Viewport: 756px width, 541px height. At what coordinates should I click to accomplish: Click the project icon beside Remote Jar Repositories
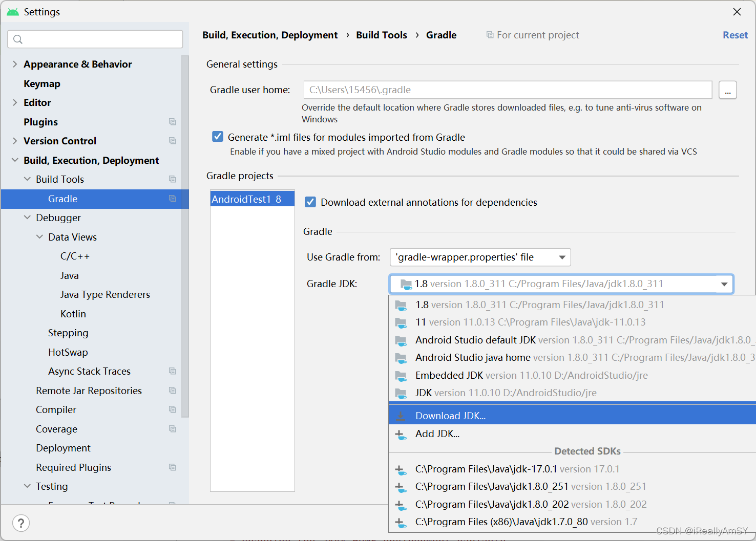pyautogui.click(x=173, y=391)
